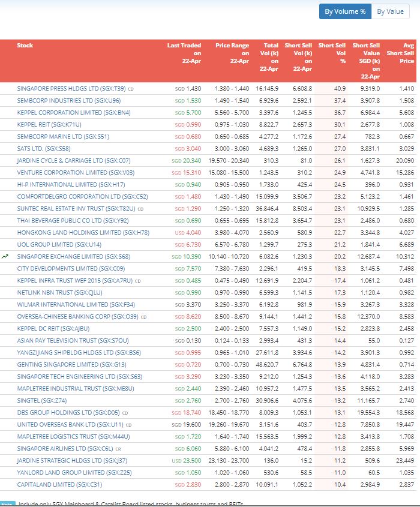Sort by Price Range on 22-Apr header
Screen dimensions: 420x507
232,53
